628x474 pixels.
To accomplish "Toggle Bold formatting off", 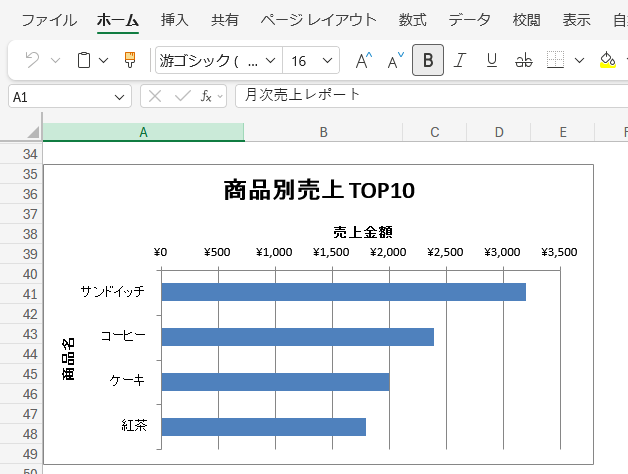I will pos(428,60).
